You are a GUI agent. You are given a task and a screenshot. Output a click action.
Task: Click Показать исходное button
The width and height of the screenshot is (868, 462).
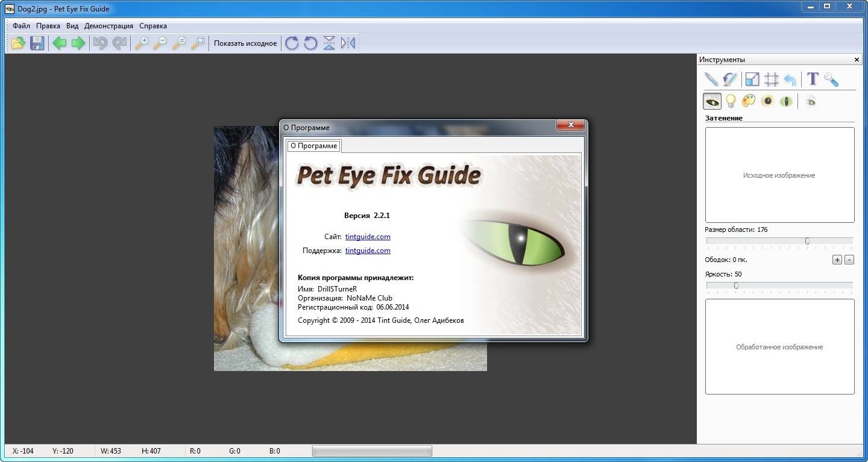point(245,43)
